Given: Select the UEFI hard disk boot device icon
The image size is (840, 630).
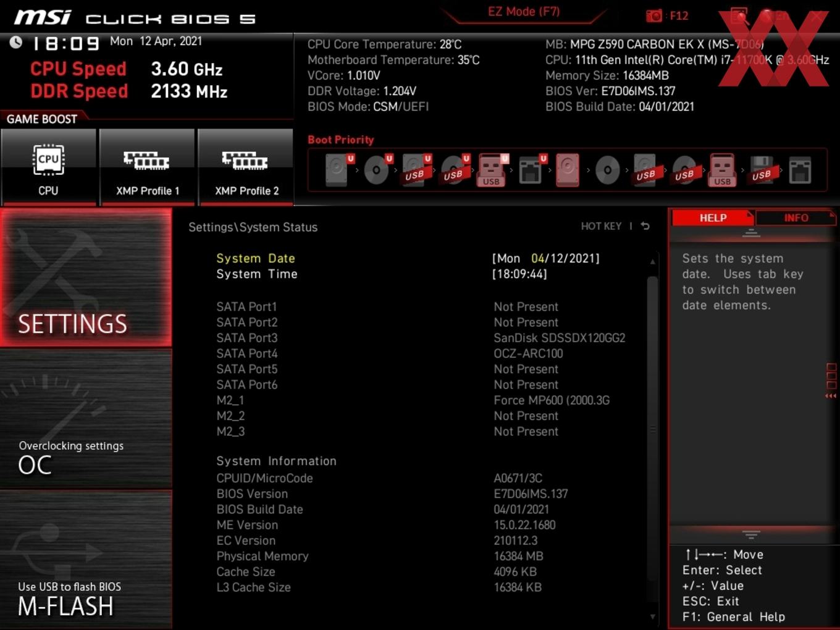Looking at the screenshot, I should [337, 170].
